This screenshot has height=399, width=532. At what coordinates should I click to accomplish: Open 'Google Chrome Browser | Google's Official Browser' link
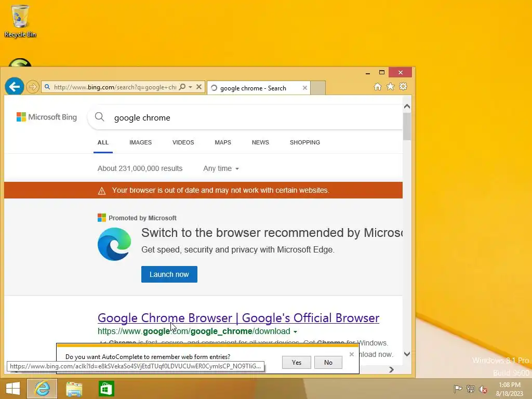pyautogui.click(x=238, y=318)
